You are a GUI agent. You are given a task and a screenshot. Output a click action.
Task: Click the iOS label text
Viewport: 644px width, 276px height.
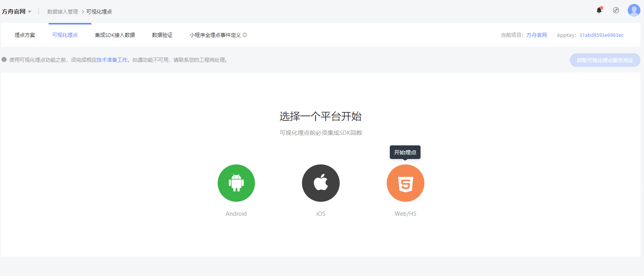point(321,214)
